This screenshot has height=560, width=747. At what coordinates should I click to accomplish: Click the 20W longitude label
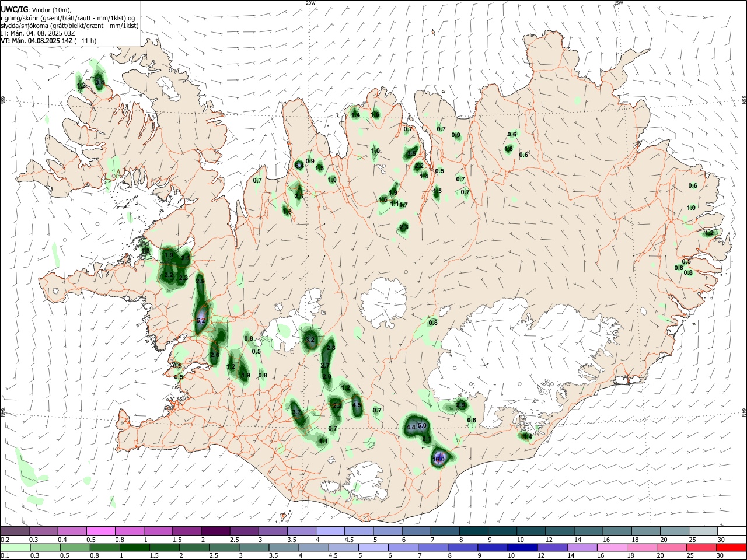tap(310, 3)
